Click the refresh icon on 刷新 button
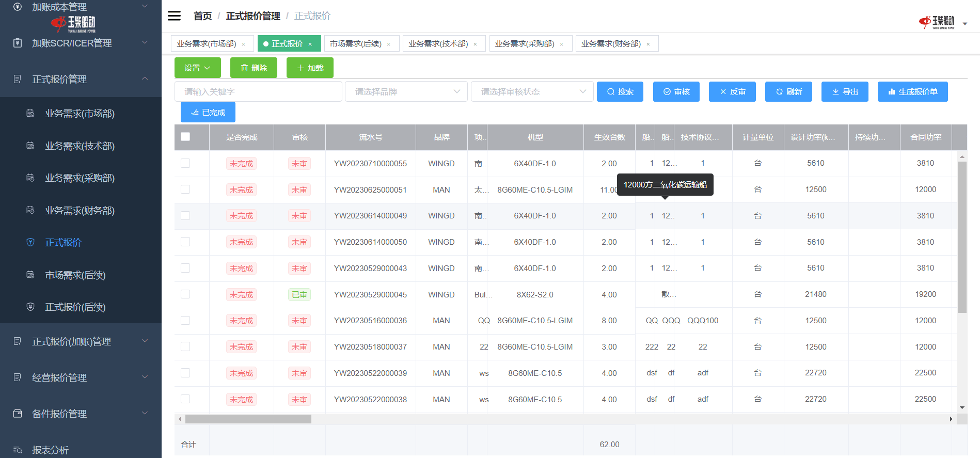This screenshot has height=458, width=980. pos(779,92)
